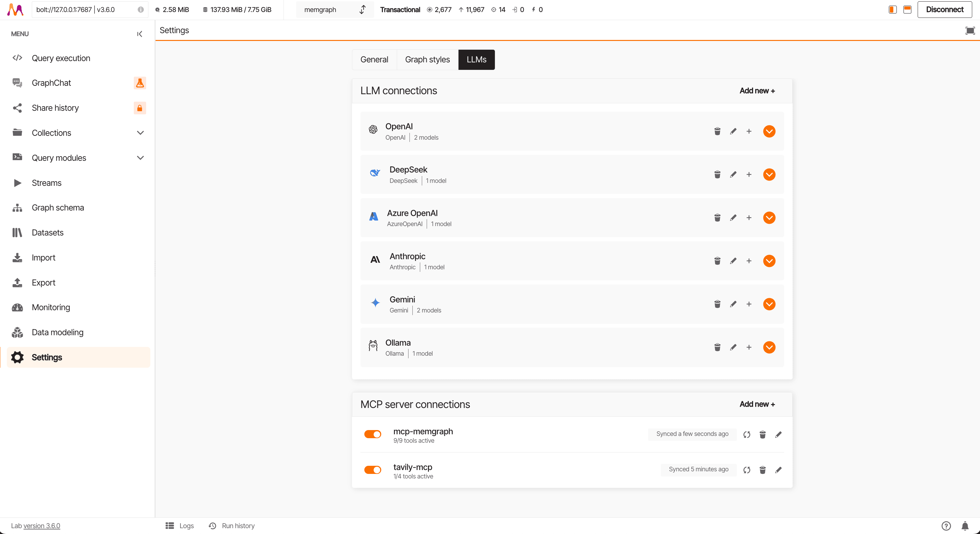Screen dimensions: 980x534
Task: Delete the tavily-mcp server connection
Action: [x=762, y=470]
